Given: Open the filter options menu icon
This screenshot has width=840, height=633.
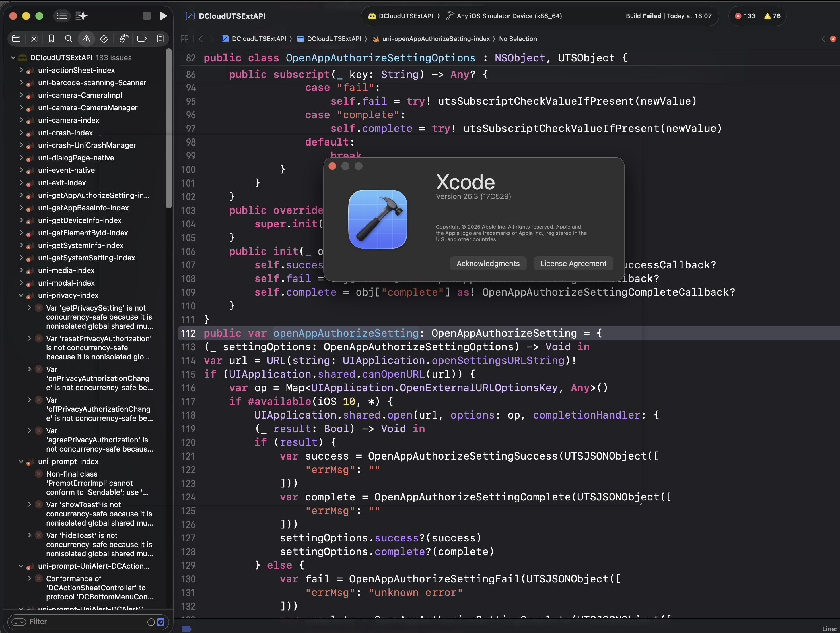Looking at the screenshot, I should point(18,622).
